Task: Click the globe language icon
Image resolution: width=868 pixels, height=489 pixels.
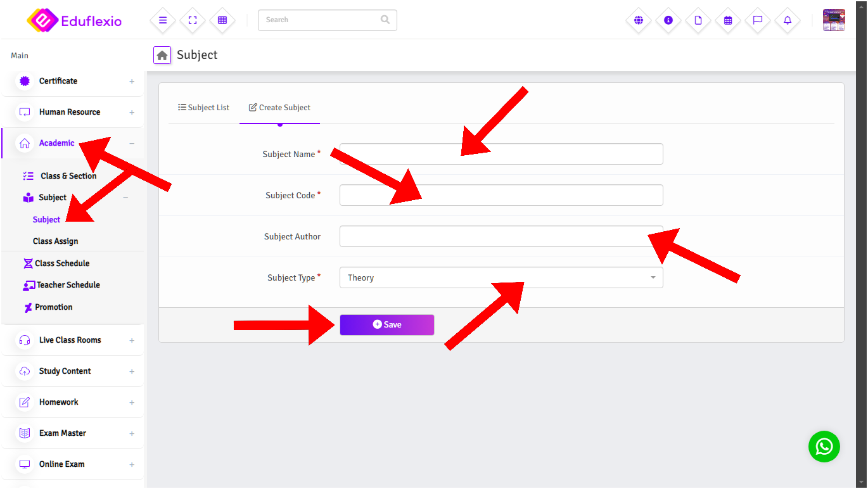Action: [x=638, y=20]
